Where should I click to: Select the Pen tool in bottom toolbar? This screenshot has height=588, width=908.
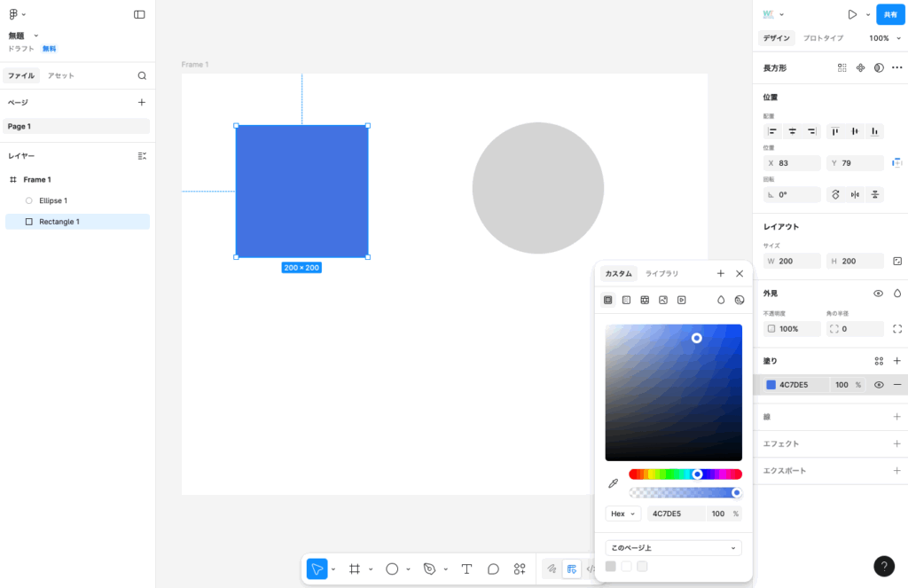click(x=430, y=569)
